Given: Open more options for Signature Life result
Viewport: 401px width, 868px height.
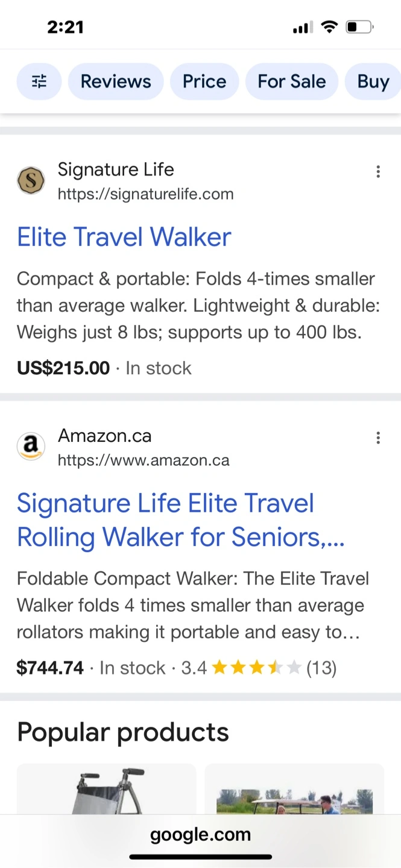Looking at the screenshot, I should [378, 172].
